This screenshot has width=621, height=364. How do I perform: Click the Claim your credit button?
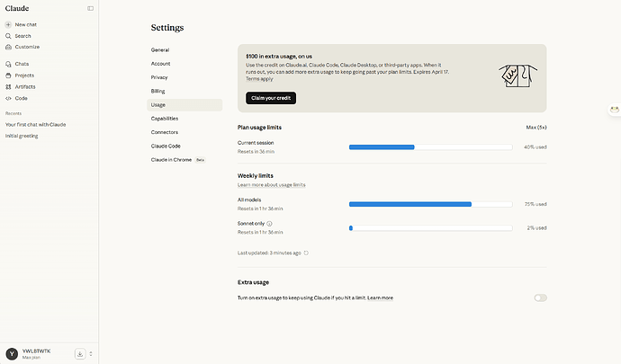click(271, 98)
